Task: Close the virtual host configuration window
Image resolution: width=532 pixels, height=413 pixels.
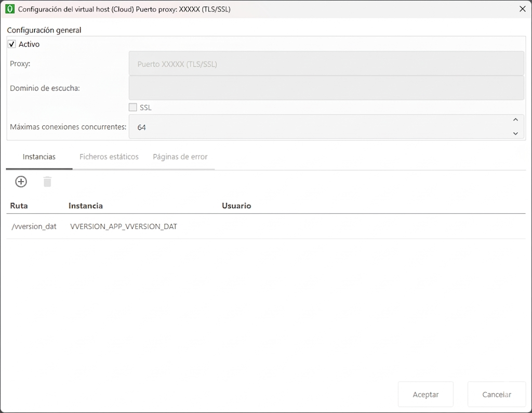Action: (523, 9)
